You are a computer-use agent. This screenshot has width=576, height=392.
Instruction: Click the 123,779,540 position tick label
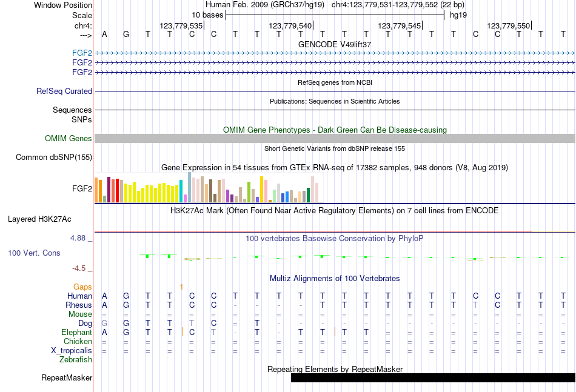290,25
